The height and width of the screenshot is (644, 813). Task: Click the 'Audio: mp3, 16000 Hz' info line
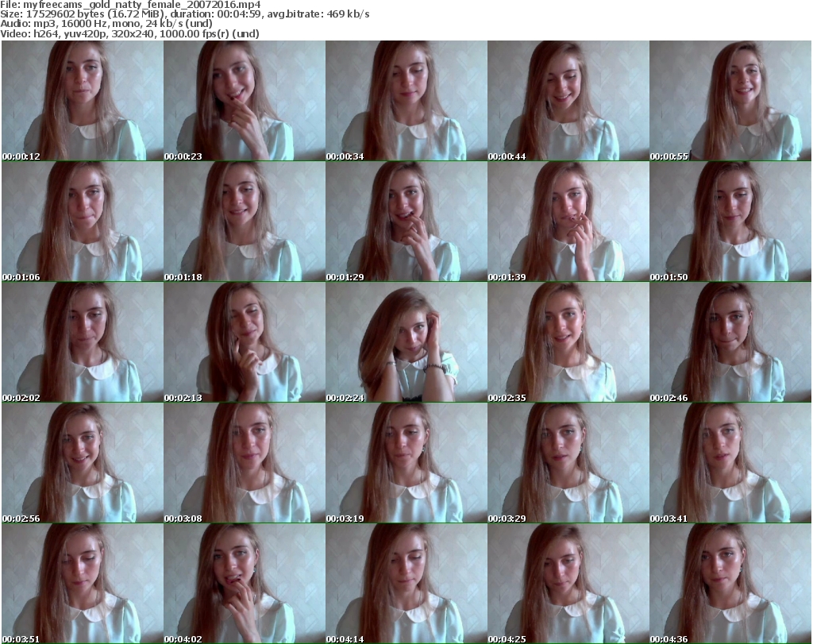(106, 24)
